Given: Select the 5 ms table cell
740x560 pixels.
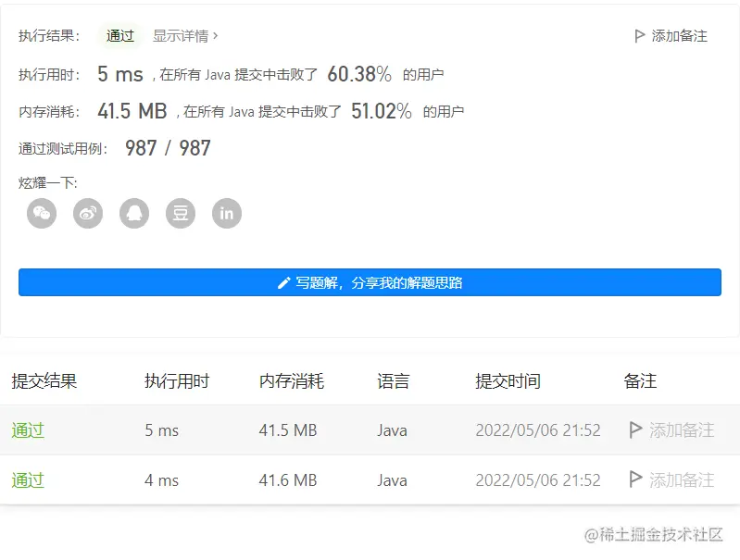Looking at the screenshot, I should coord(161,430).
